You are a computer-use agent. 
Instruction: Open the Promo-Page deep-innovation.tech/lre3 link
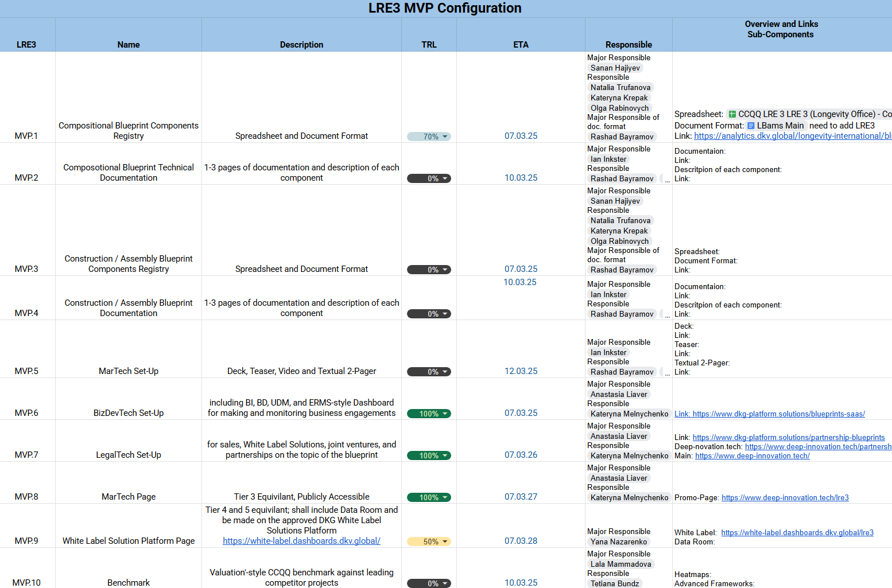[785, 498]
